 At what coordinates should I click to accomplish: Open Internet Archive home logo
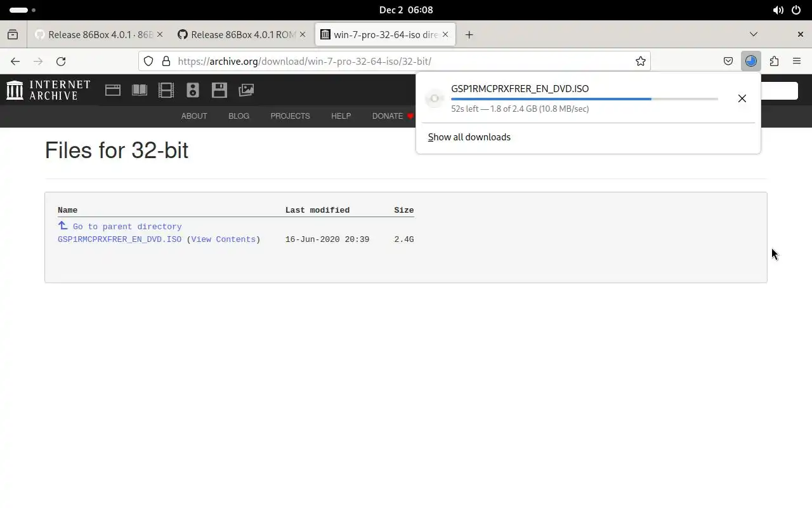(x=48, y=90)
